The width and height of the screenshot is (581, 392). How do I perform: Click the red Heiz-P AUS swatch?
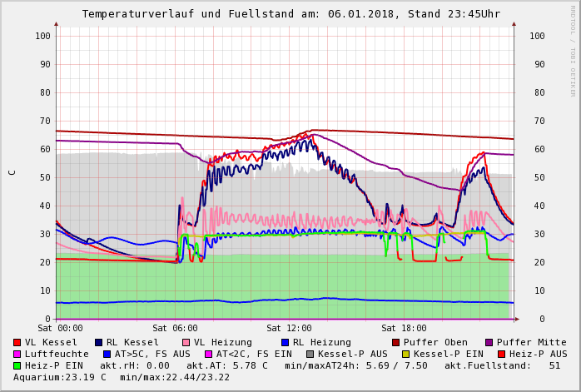click(502, 355)
